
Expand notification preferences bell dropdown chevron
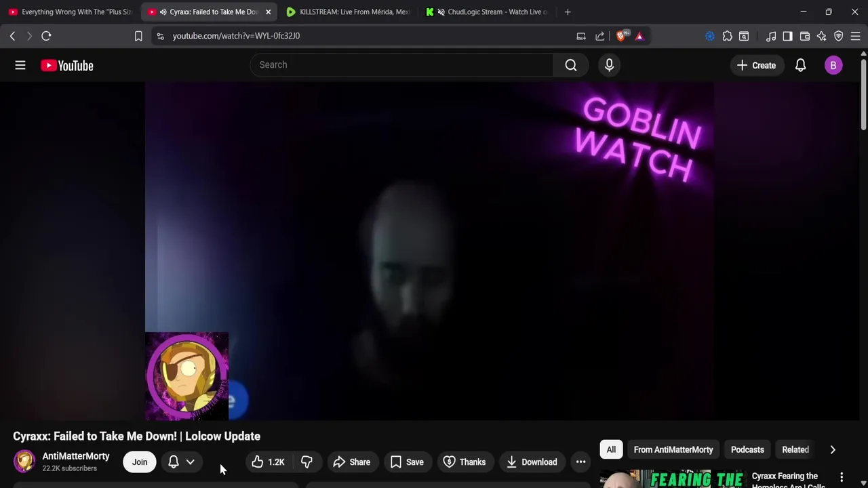coord(191,462)
